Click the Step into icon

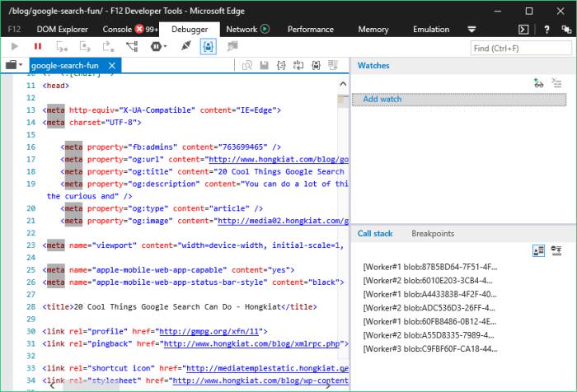[62, 46]
